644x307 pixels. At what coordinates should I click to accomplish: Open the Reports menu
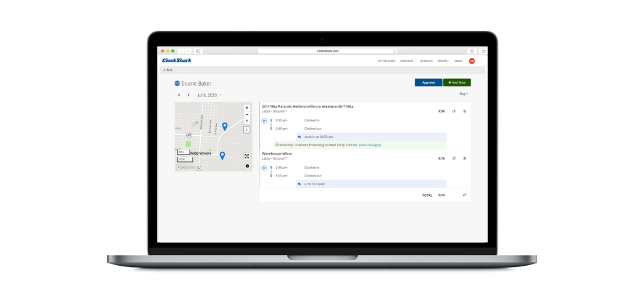443,61
